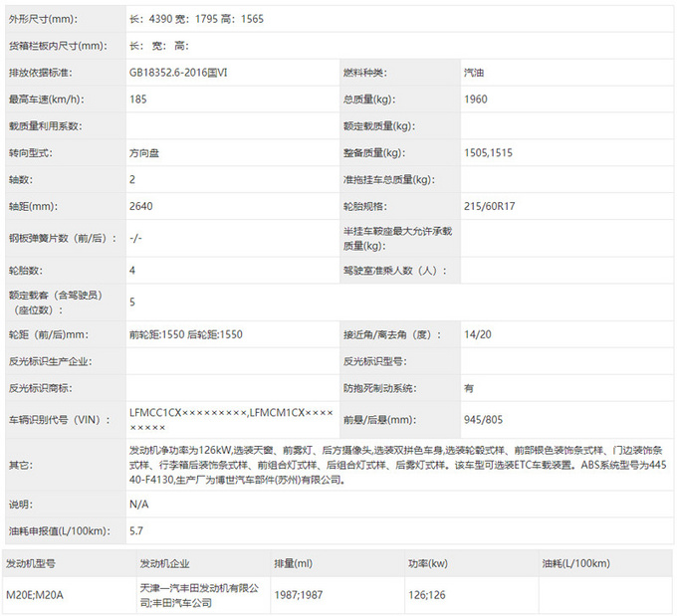Click approach/departure angle value 14/20
Screen dimensions: 677x616
coord(478,334)
